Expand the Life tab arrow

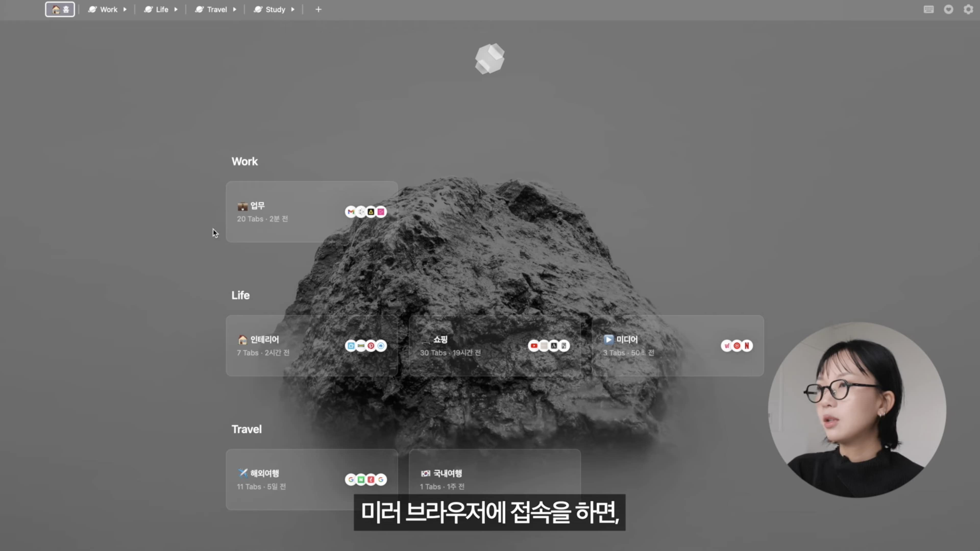(x=176, y=9)
